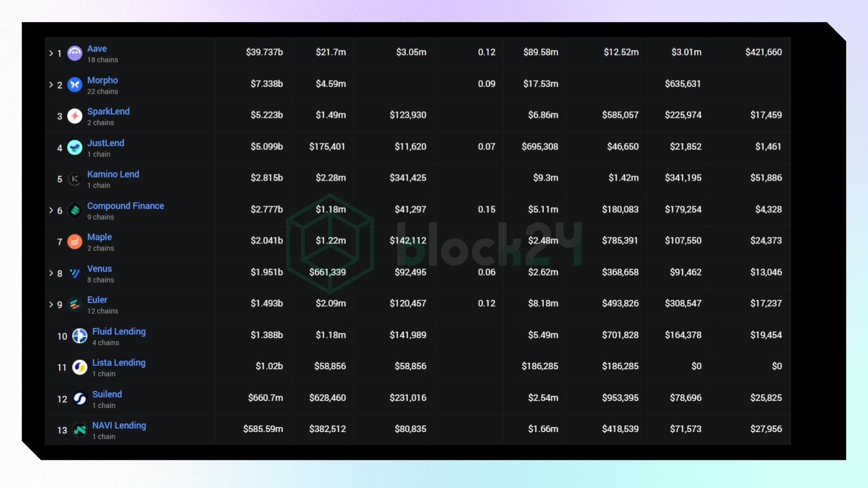
Task: Click the $7.338b value for Morpho
Action: (267, 84)
